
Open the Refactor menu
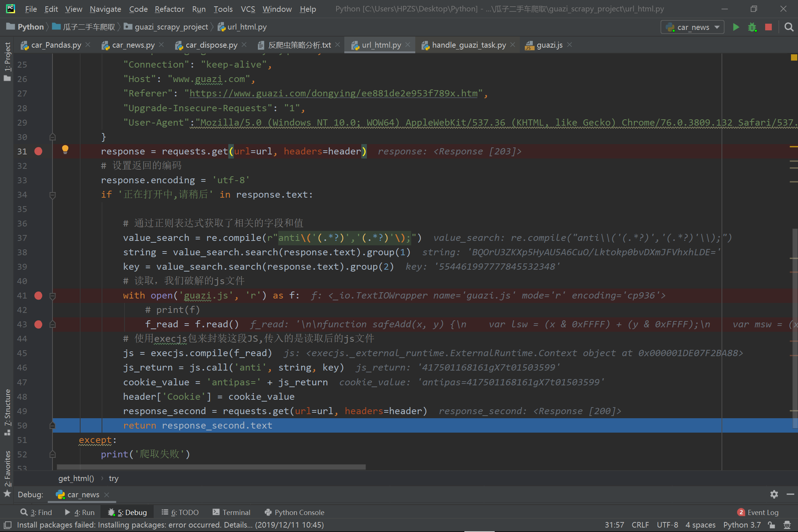click(x=169, y=9)
